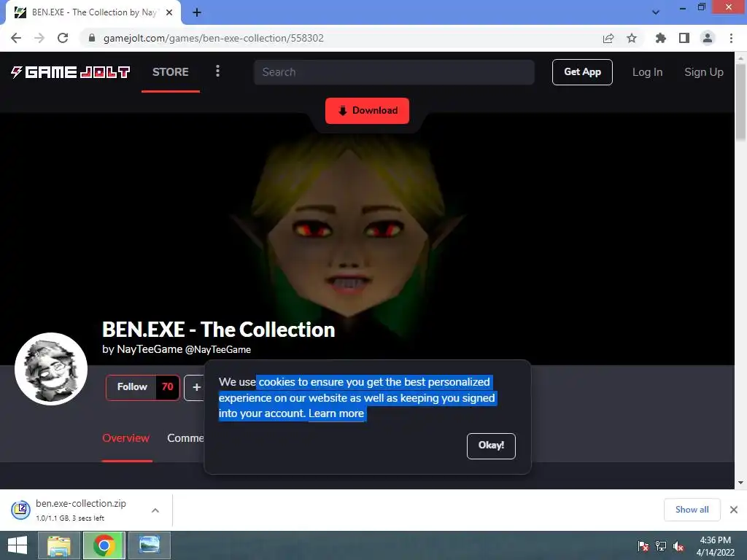The image size is (747, 560).
Task: Open the tab search chevron
Action: tap(656, 12)
